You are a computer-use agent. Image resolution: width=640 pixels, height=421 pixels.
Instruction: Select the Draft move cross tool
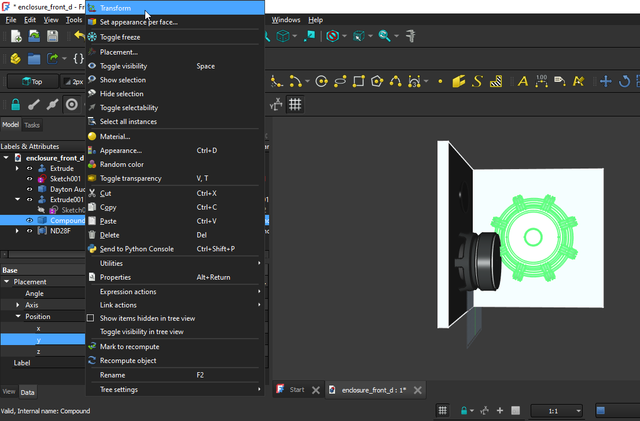606,81
